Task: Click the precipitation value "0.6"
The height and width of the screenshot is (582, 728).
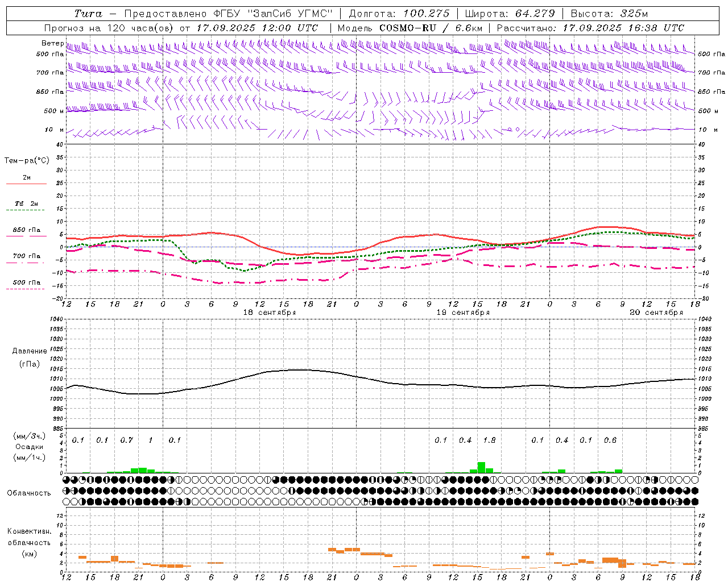Action: pyautogui.click(x=610, y=440)
